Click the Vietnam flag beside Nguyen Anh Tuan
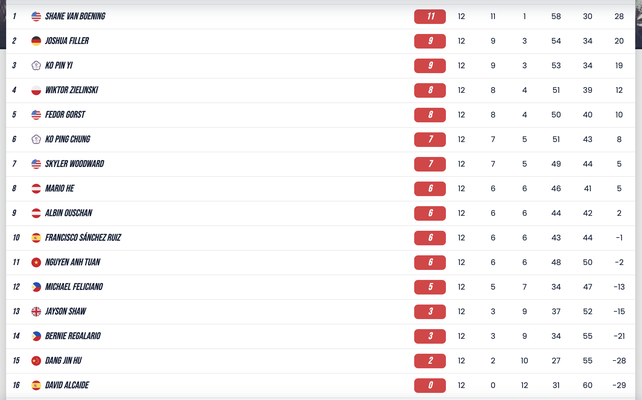Image resolution: width=642 pixels, height=400 pixels. click(36, 262)
